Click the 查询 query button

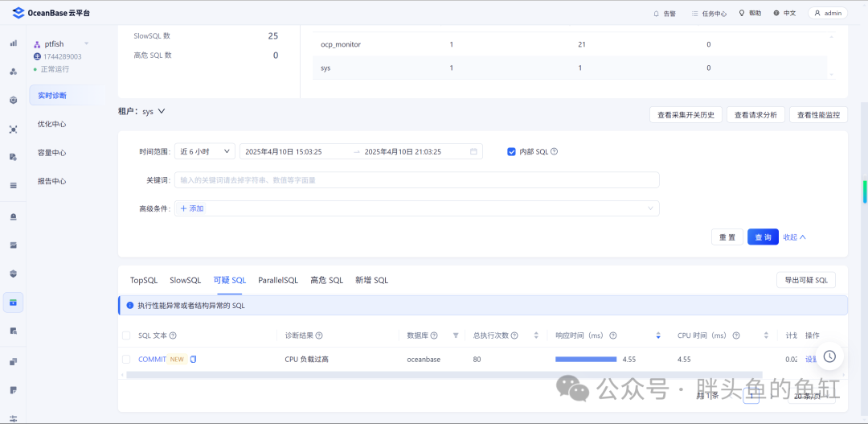click(x=763, y=237)
